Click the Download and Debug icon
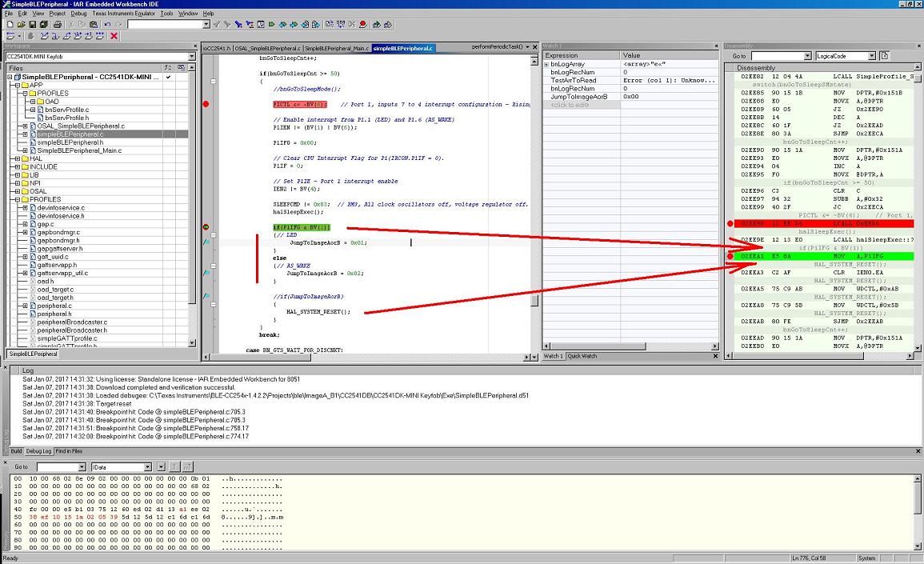The image size is (924, 564). coord(377,24)
